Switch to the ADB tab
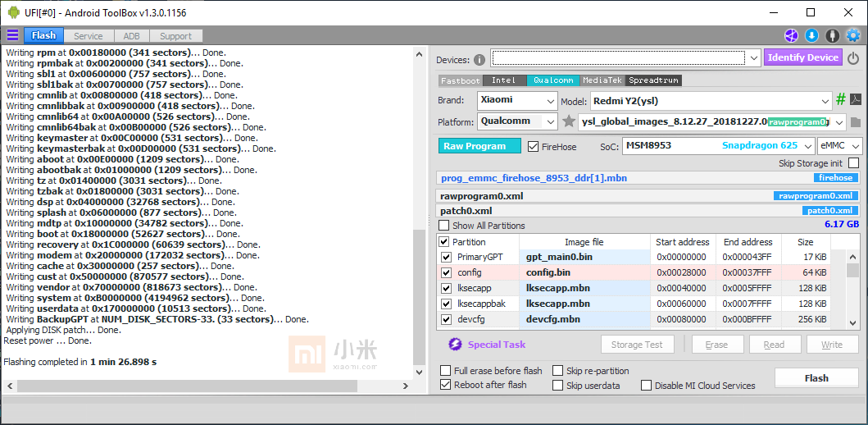Image resolution: width=868 pixels, height=425 pixels. pos(132,36)
